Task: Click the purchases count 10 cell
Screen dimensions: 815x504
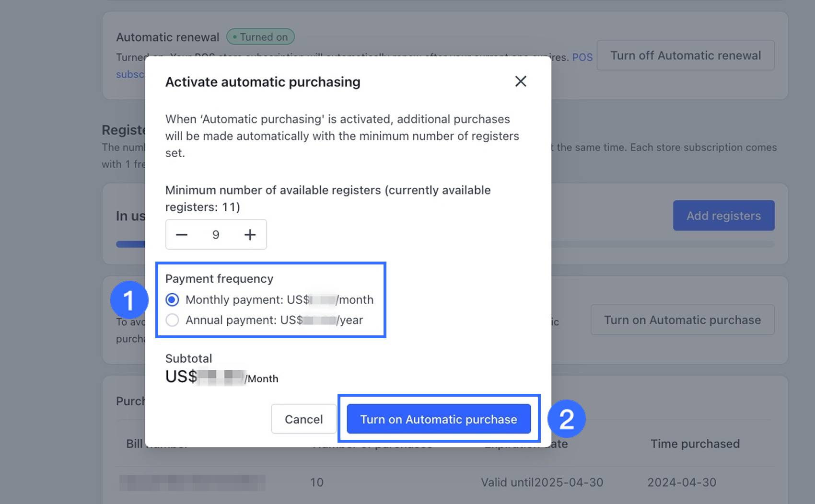Action: point(316,482)
